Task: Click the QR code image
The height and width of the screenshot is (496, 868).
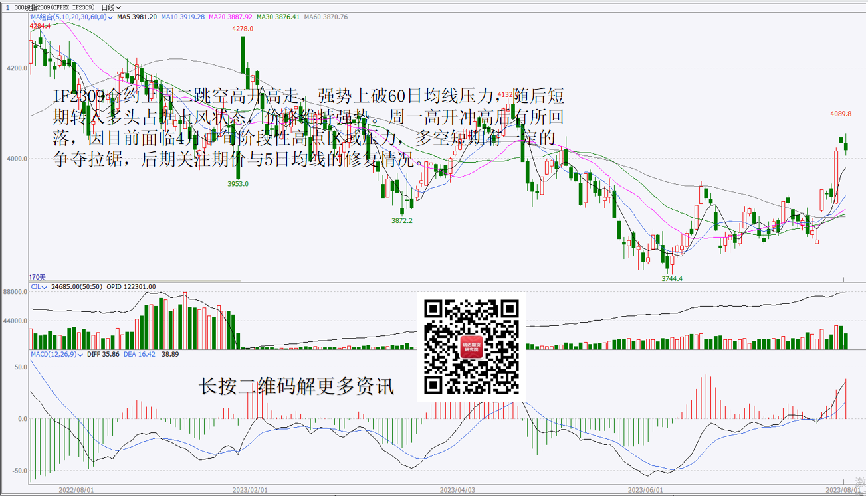Action: point(471,347)
